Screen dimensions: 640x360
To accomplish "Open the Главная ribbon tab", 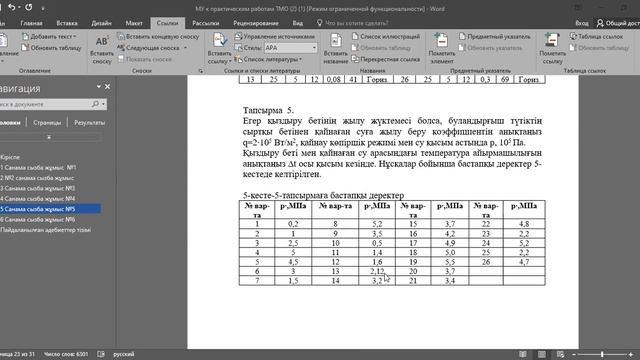I will [x=31, y=23].
